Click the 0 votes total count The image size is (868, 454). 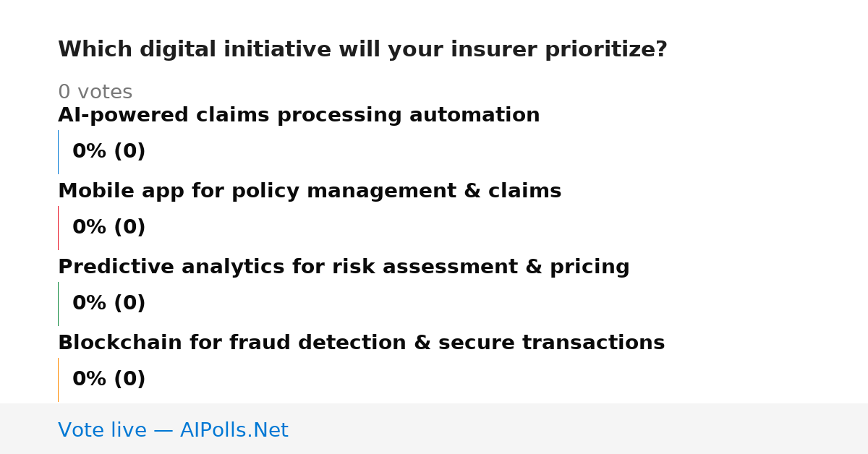(x=95, y=93)
